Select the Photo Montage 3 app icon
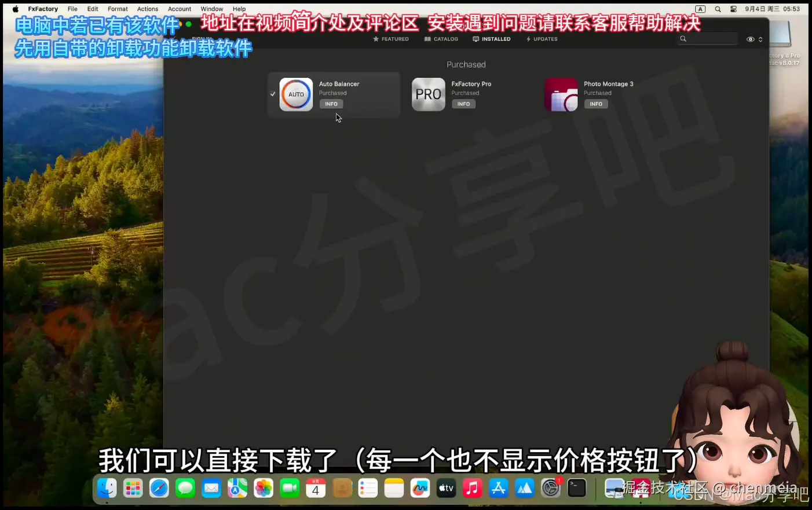Screen dimensions: 812x510 561,94
